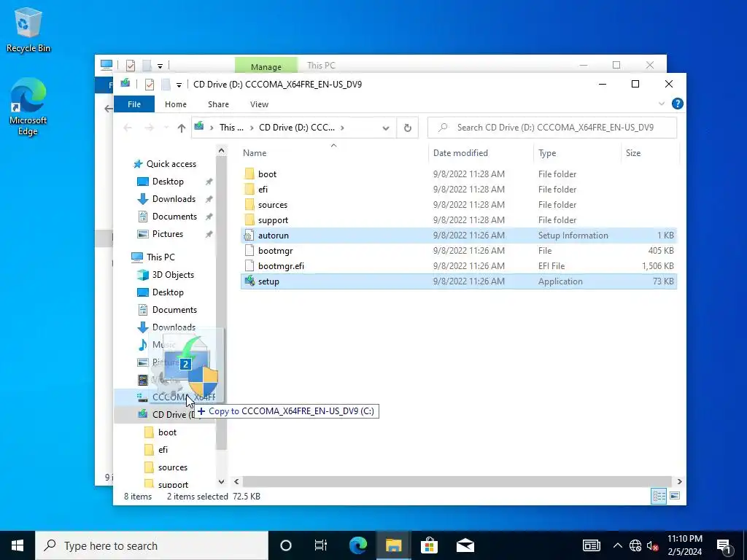Screen dimensions: 747x560
Task: Open Documents under This PC
Action: (x=167, y=309)
